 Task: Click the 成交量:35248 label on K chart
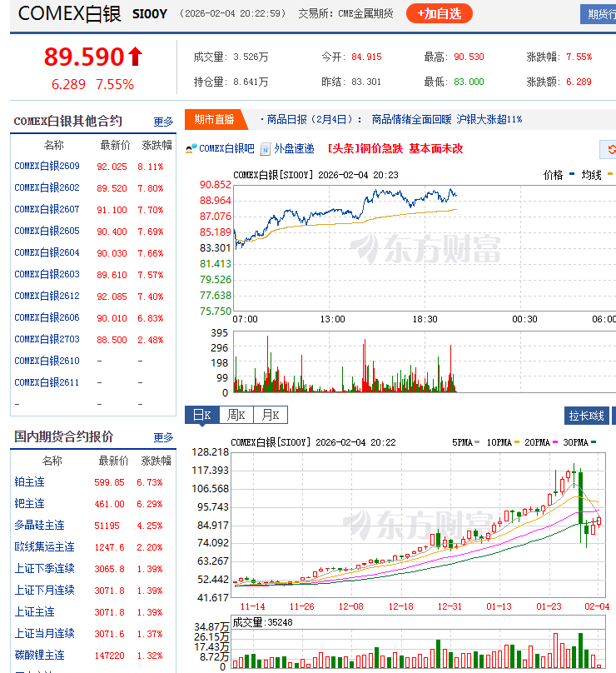pos(262,622)
